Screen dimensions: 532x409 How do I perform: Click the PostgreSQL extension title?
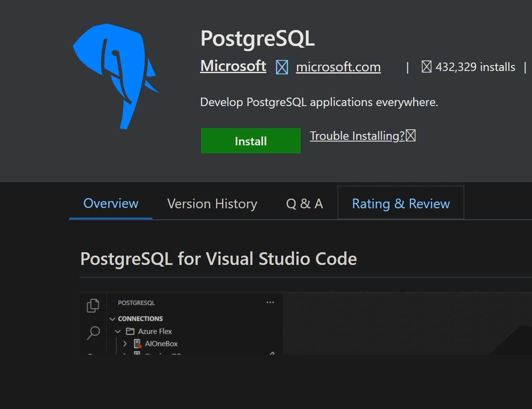coord(258,38)
